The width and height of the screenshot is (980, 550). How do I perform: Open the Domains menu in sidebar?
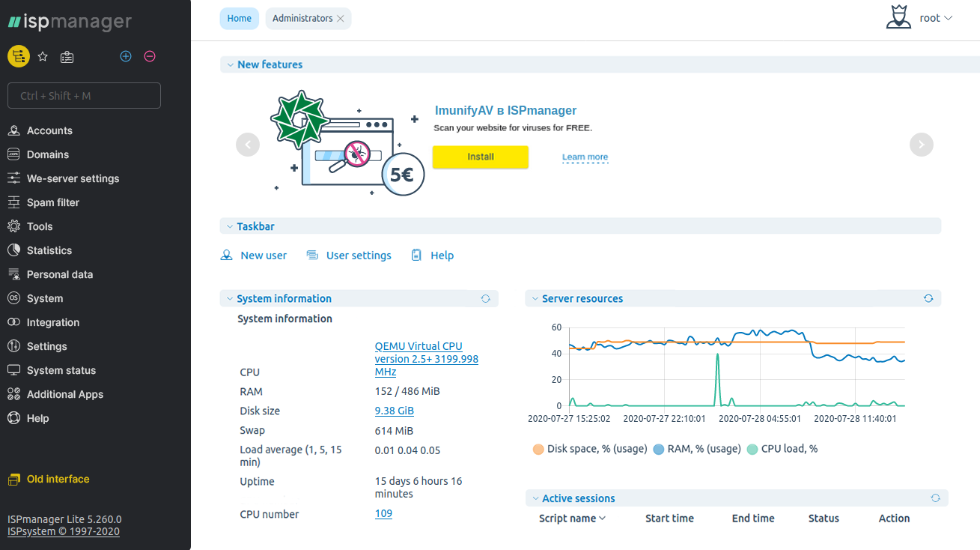48,154
